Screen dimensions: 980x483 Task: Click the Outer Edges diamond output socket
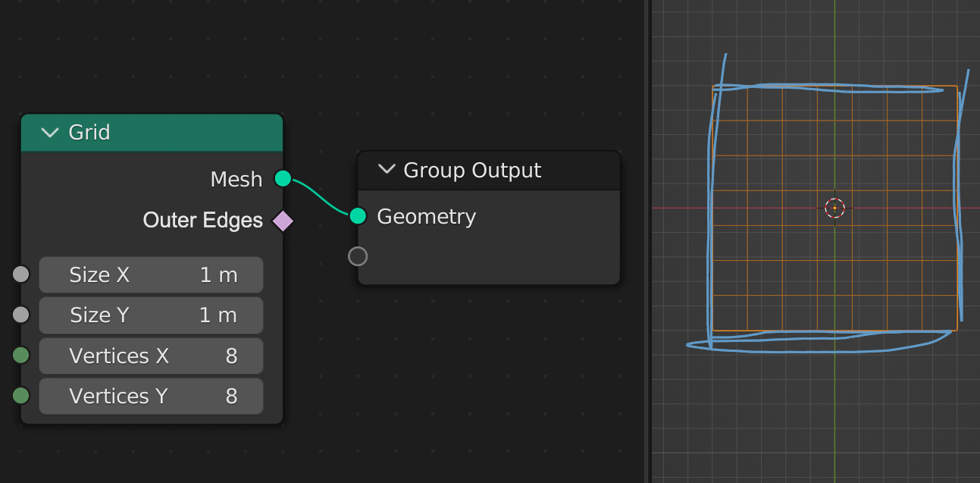283,221
